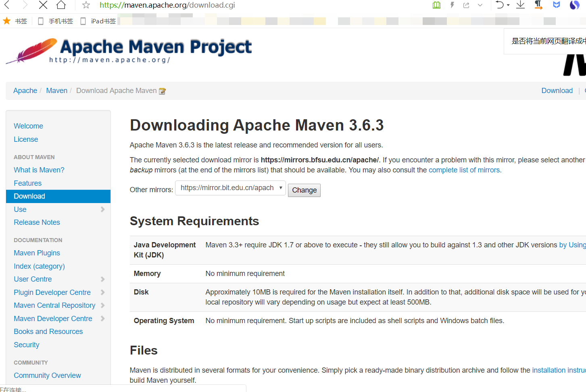
Task: Click the 'System Requirements' heading
Action: (x=194, y=221)
